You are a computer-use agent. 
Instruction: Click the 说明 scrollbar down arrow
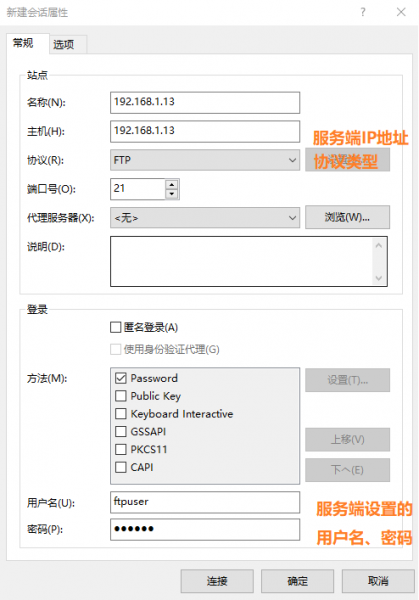[379, 278]
